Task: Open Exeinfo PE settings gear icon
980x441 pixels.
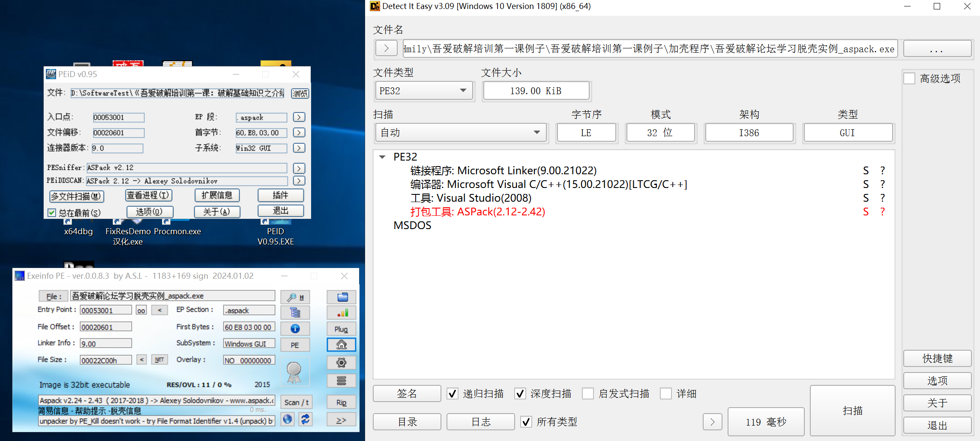Action: (x=342, y=363)
